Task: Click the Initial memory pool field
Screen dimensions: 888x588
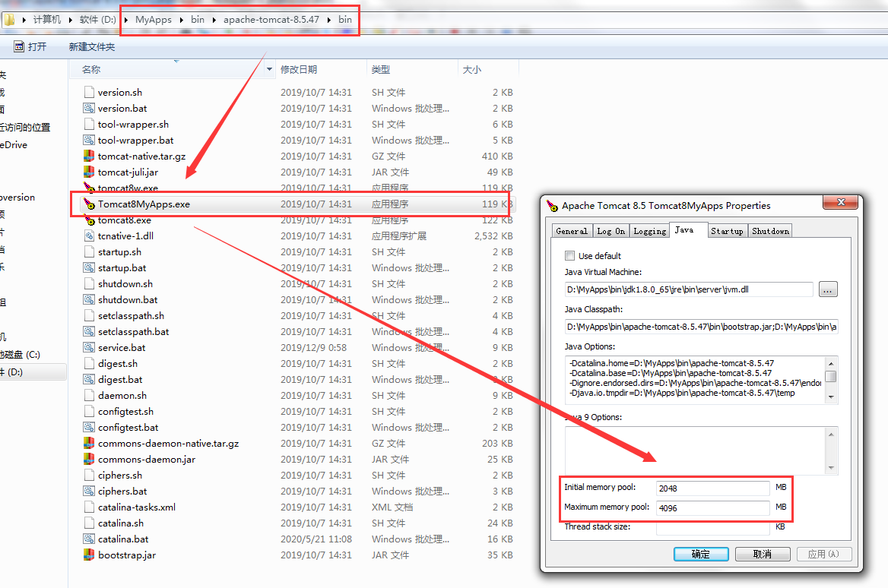Action: click(713, 488)
